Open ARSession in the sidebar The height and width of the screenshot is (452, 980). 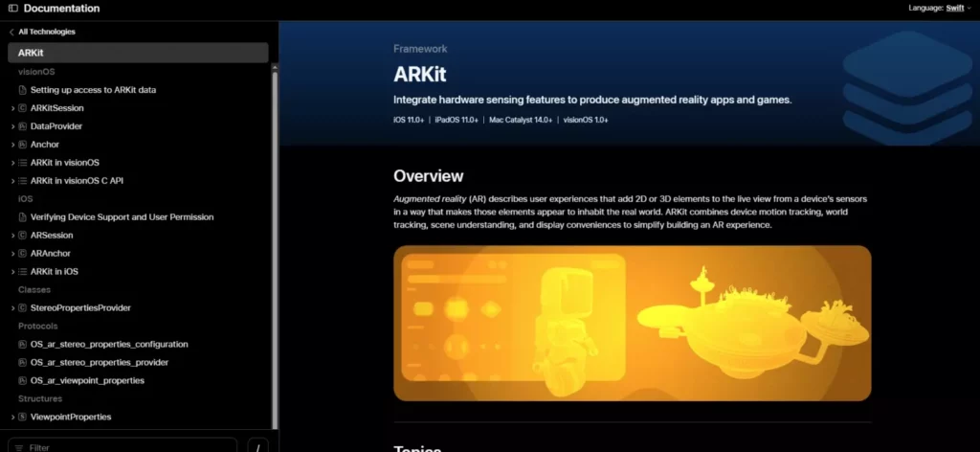(x=52, y=235)
